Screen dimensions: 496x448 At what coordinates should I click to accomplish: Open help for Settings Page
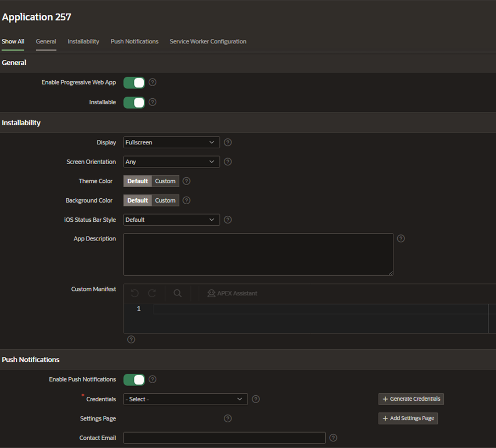[228, 418]
